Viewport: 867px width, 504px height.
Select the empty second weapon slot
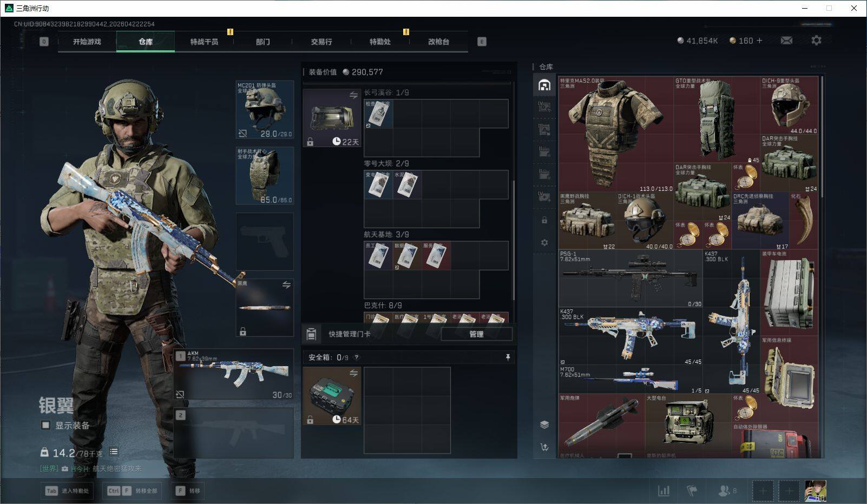(x=234, y=433)
